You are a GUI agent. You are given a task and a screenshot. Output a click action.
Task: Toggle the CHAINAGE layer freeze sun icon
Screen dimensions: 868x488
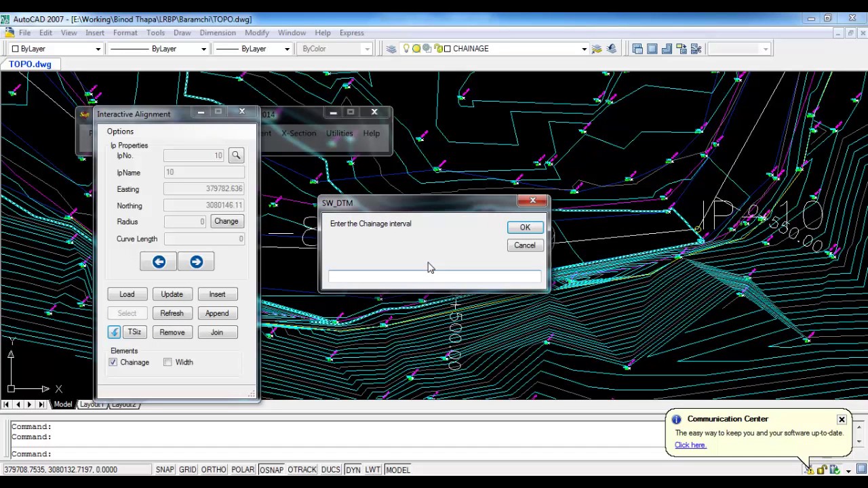416,49
